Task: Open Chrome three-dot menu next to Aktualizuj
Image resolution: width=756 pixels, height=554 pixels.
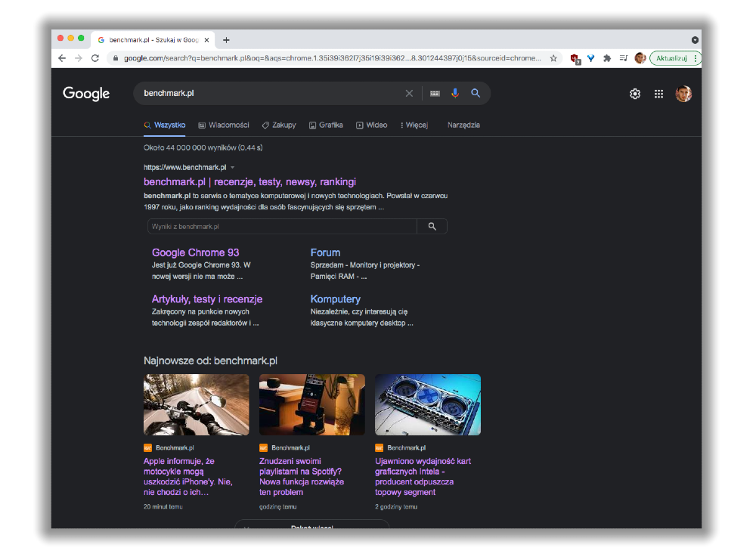Action: pos(696,58)
